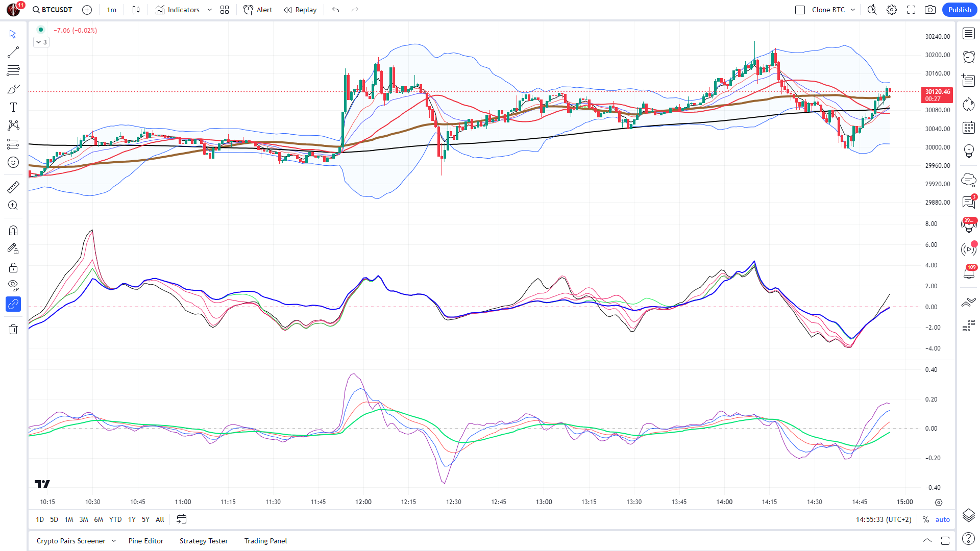Start bar Replay mode
The image size is (980, 551).
tap(301, 10)
